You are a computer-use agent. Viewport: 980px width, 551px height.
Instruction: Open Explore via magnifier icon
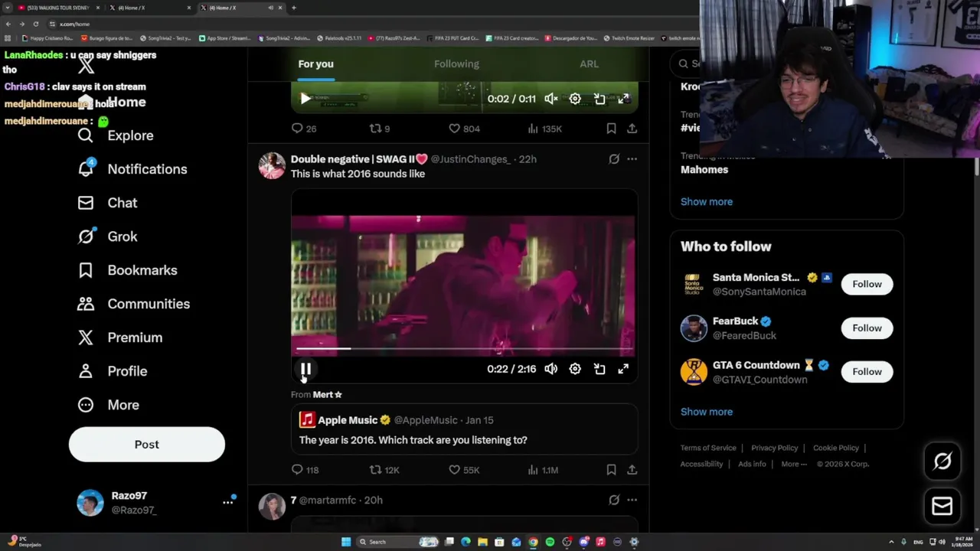coord(85,135)
